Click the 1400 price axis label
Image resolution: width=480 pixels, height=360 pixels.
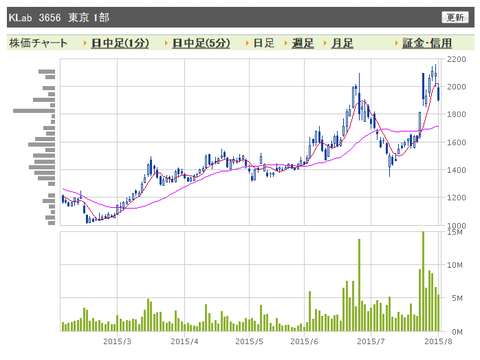pos(456,170)
